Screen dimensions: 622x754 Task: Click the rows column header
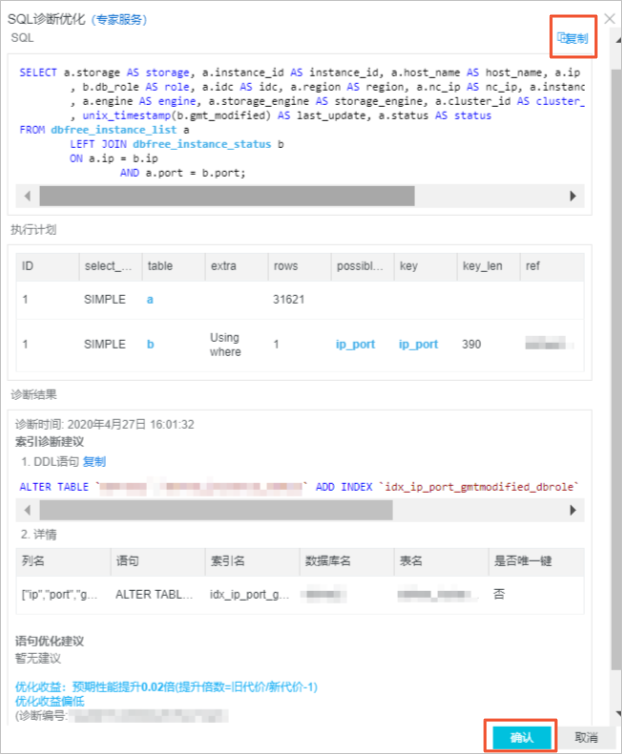[300, 266]
